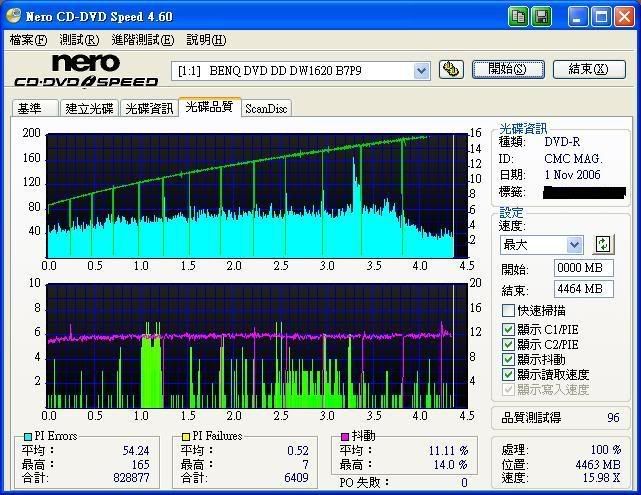Open the 檔案(F) menu

[x=28, y=40]
